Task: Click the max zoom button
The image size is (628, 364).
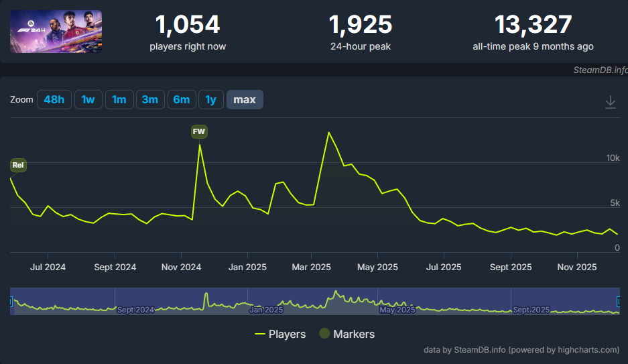Action: point(245,100)
